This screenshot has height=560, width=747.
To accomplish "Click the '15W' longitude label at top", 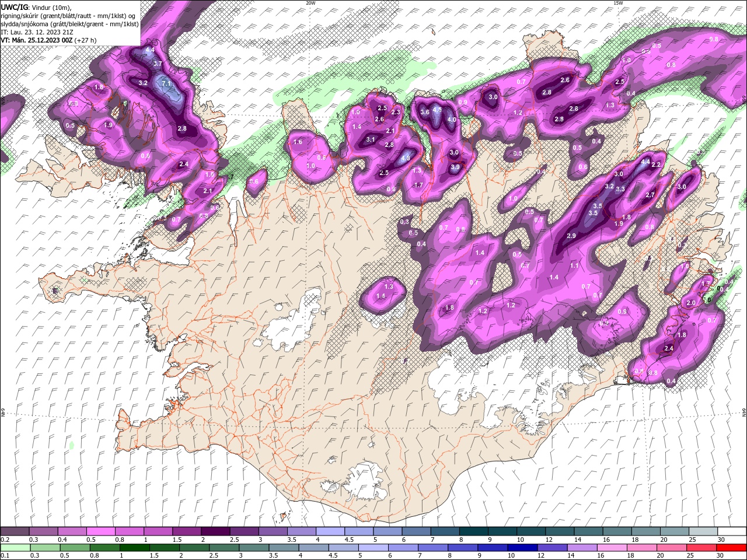I will (618, 3).
